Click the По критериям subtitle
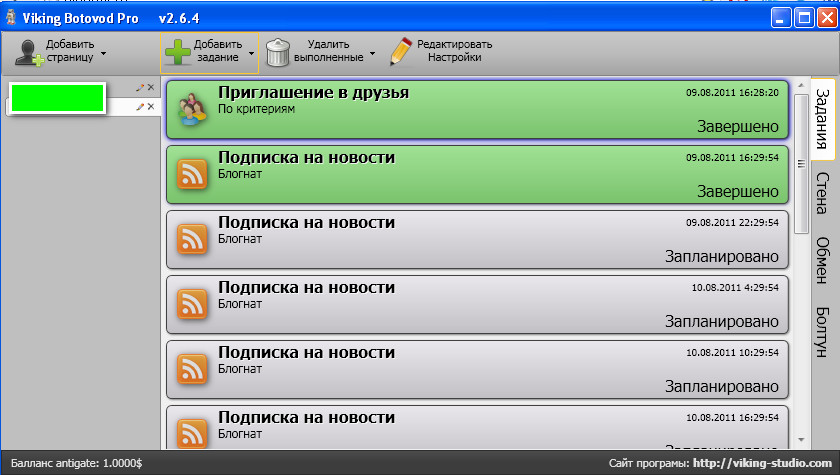 pos(256,109)
